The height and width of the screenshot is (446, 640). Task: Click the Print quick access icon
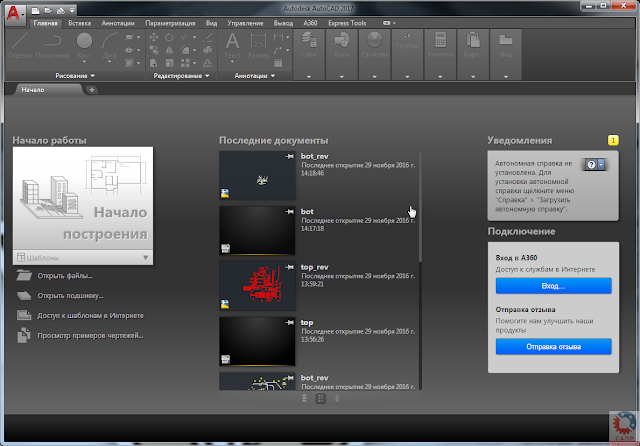point(61,11)
